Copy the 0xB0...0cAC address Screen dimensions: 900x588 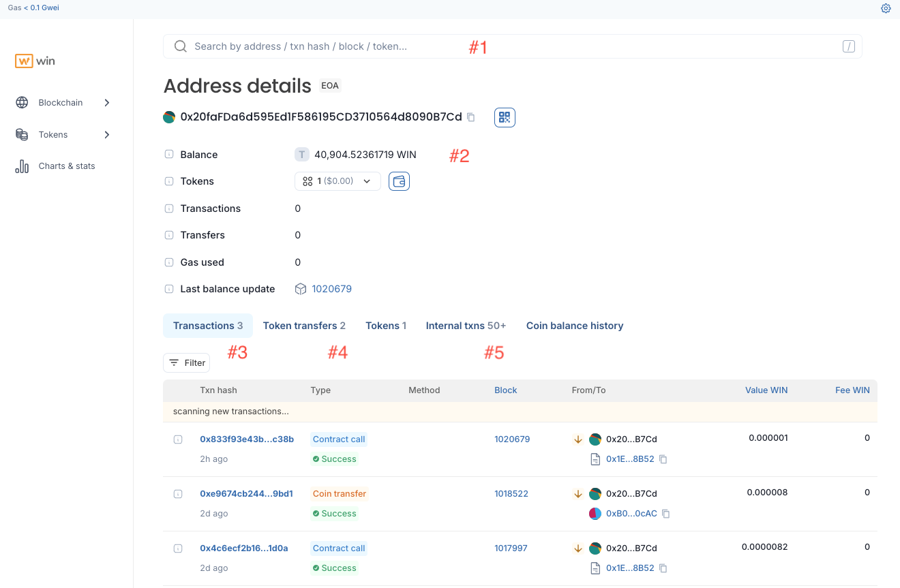point(666,514)
